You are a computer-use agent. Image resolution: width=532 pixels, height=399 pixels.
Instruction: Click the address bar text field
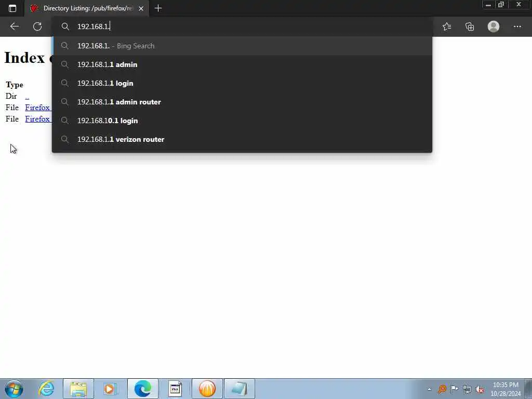click(242, 26)
